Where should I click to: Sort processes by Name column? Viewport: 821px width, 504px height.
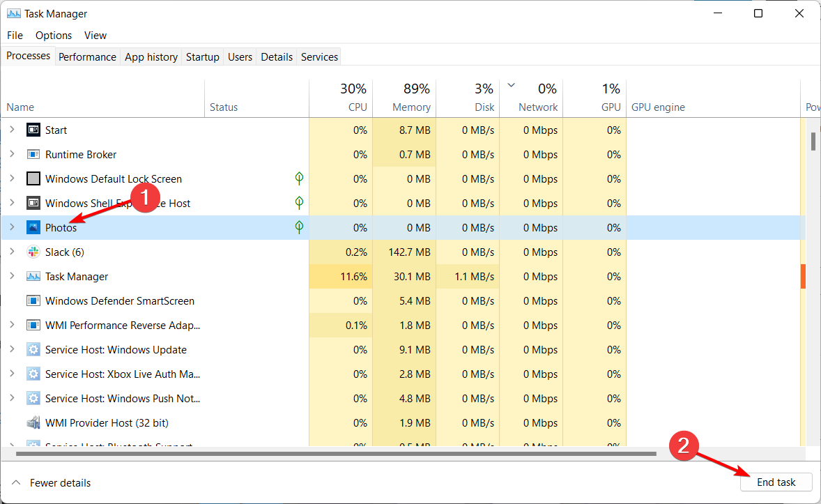click(102, 98)
